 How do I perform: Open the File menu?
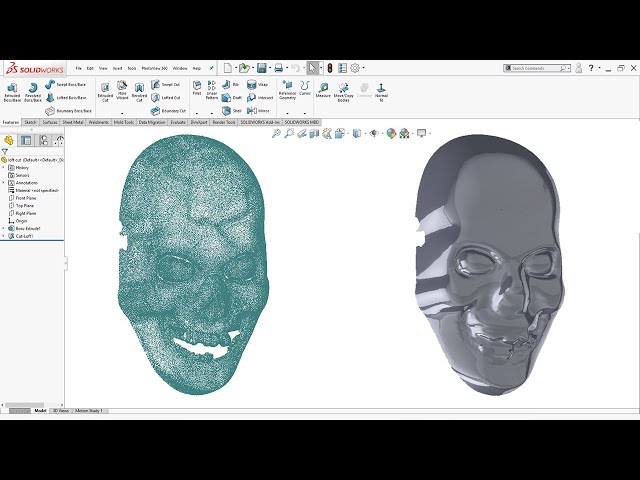click(x=79, y=68)
